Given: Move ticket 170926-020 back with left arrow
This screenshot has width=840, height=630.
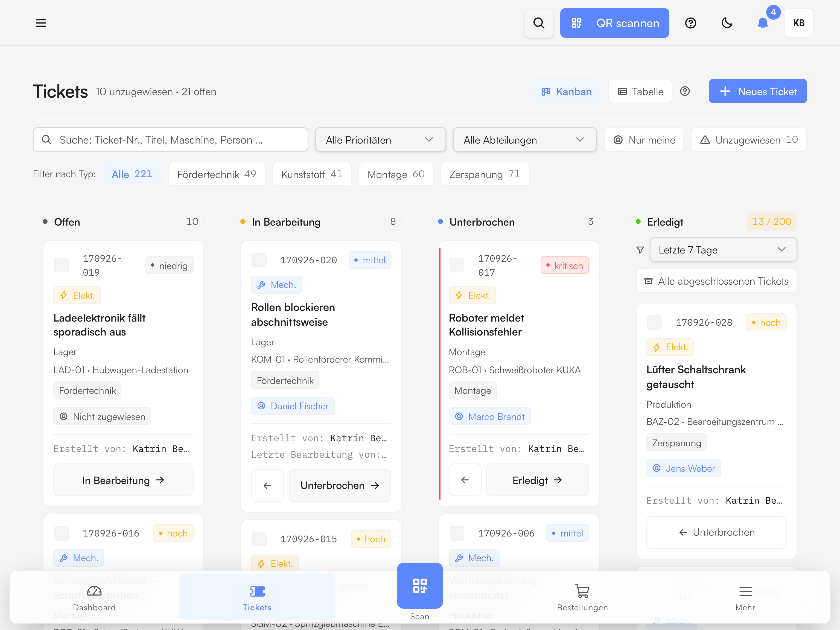Looking at the screenshot, I should 267,485.
